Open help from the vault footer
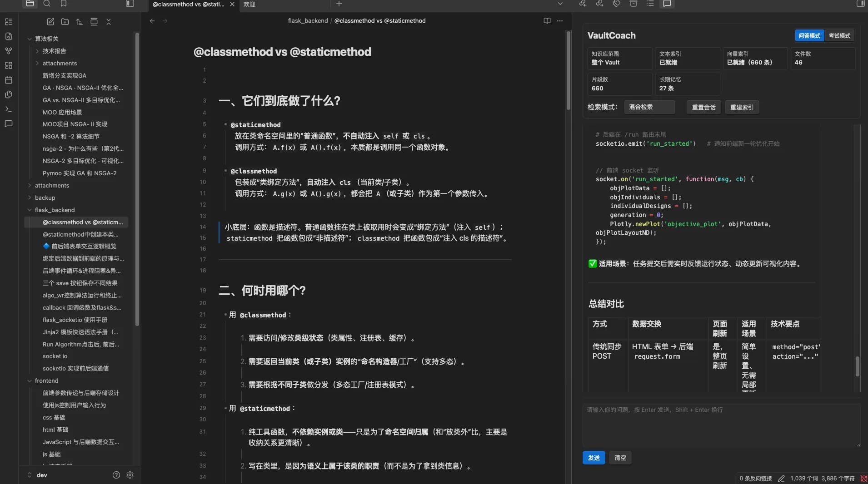868x484 pixels. tap(116, 475)
